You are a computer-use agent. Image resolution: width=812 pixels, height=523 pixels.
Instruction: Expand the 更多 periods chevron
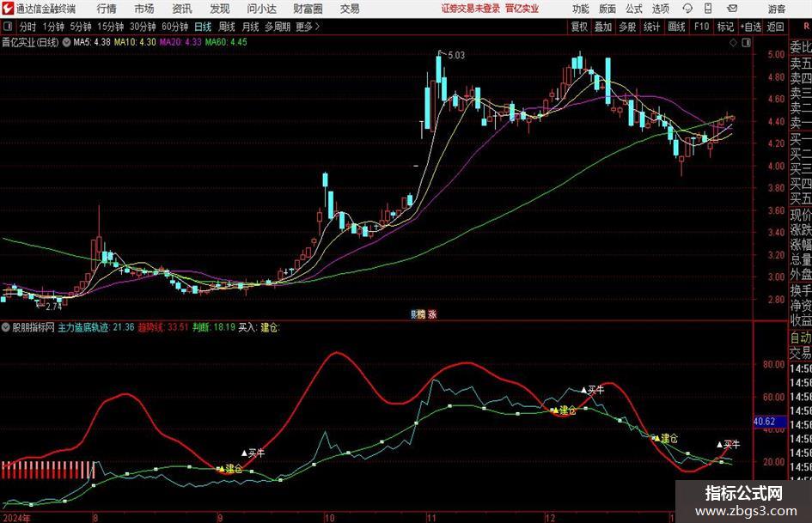(x=317, y=27)
